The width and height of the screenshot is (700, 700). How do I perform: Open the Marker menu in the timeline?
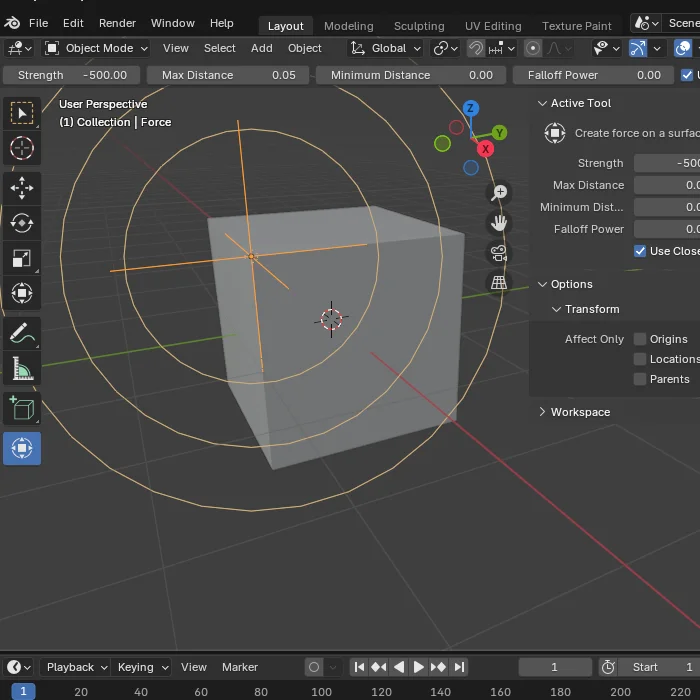[239, 667]
